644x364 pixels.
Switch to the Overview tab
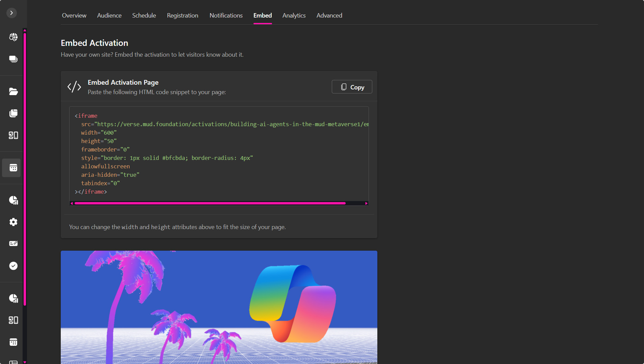pos(74,16)
